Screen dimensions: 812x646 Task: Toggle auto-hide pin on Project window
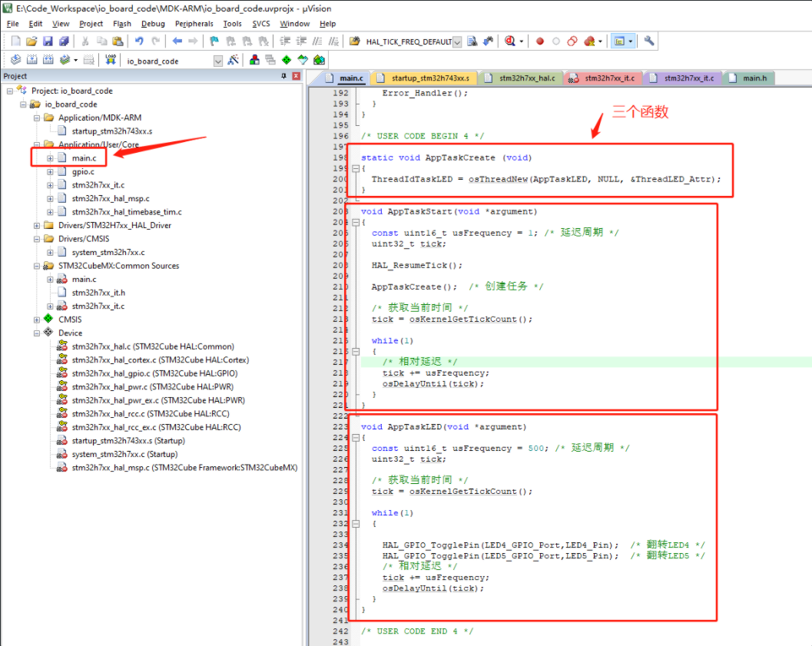[x=285, y=75]
